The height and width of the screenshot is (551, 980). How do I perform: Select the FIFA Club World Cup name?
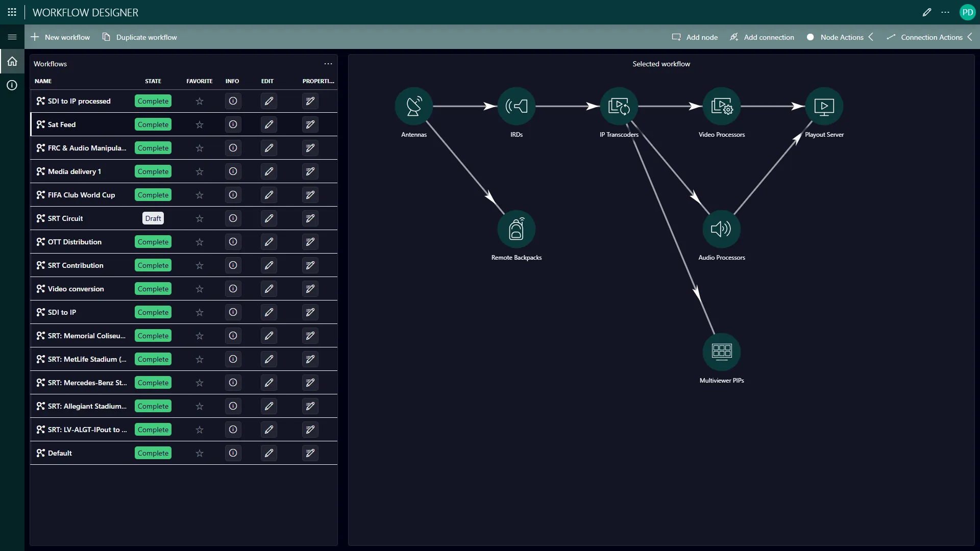(x=81, y=195)
